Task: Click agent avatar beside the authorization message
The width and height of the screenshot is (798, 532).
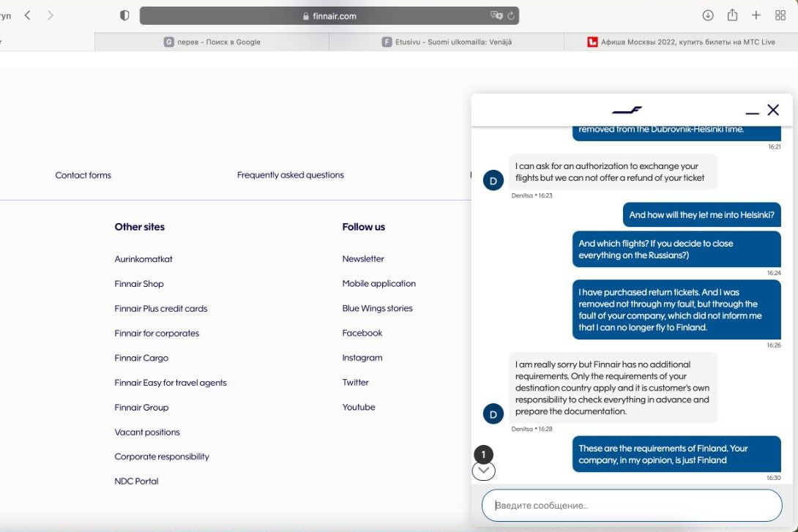Action: pyautogui.click(x=493, y=180)
